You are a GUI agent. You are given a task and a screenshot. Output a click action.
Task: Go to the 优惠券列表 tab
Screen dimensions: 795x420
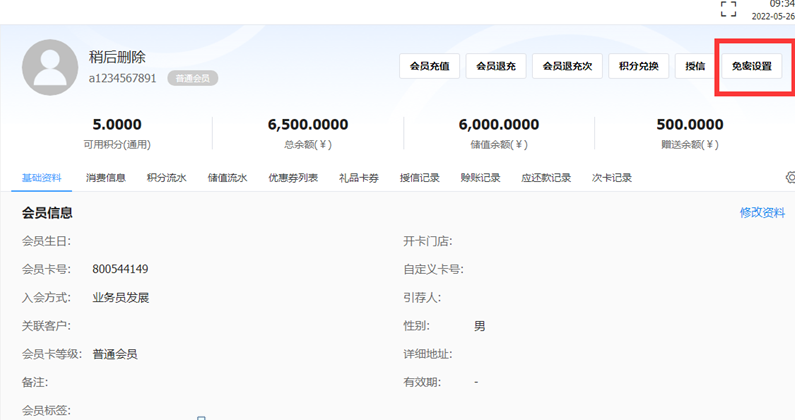pos(293,178)
